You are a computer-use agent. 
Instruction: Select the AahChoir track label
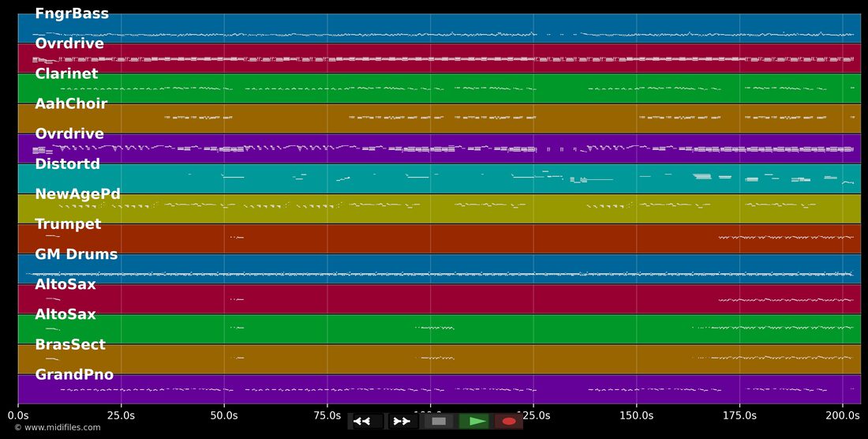pyautogui.click(x=71, y=103)
